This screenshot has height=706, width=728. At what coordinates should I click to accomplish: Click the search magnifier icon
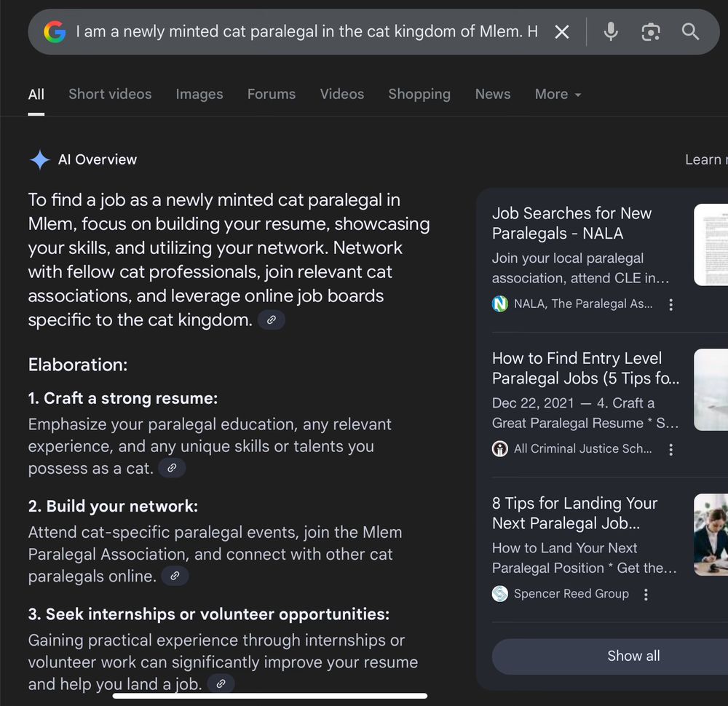pyautogui.click(x=689, y=31)
